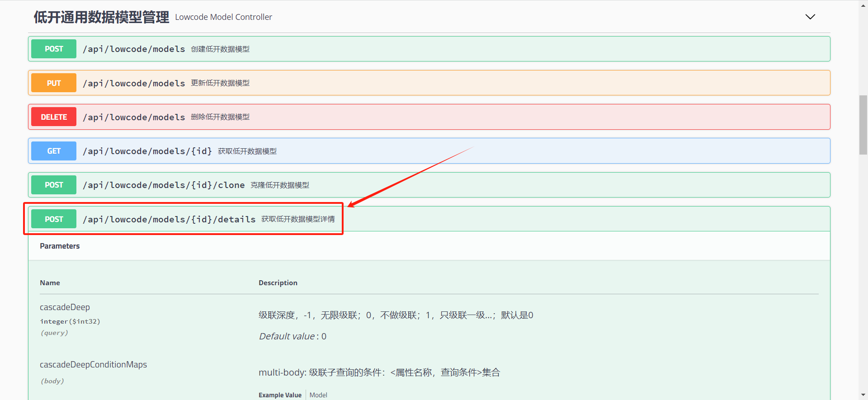Click the Parameters section header
This screenshot has height=400, width=868.
60,246
